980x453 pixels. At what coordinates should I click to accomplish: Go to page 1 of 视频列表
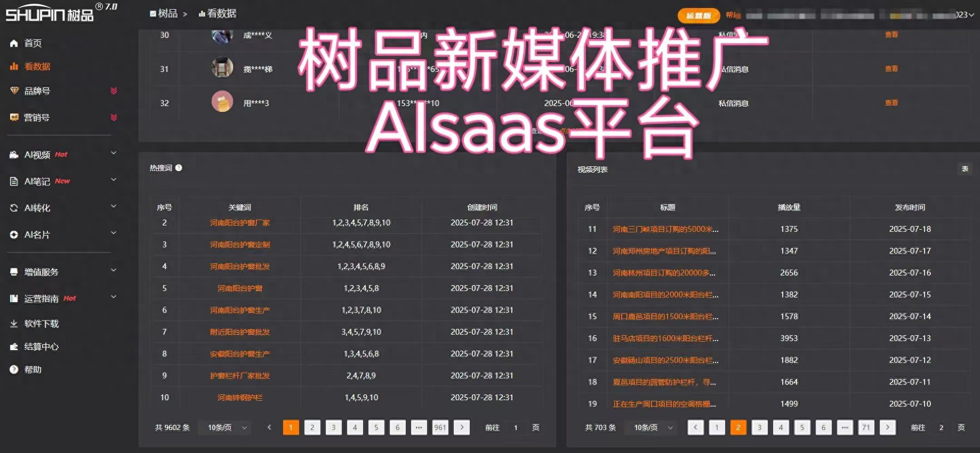click(x=717, y=427)
